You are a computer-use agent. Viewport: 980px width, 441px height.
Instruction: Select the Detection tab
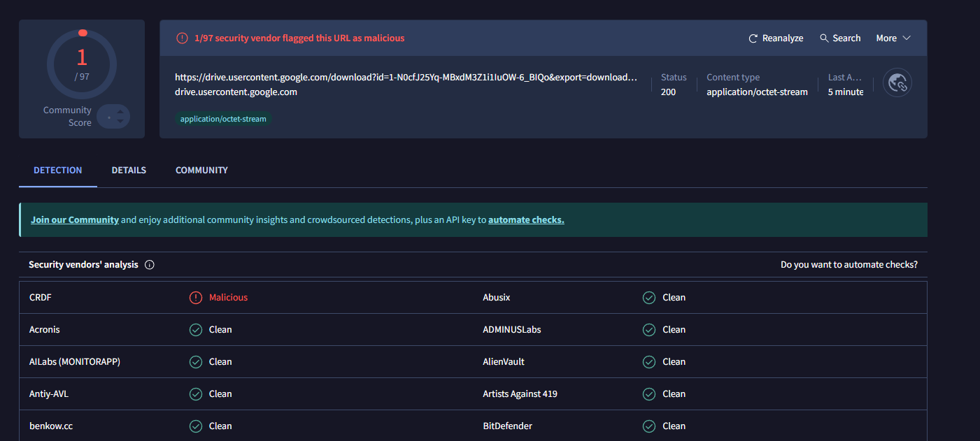pyautogui.click(x=58, y=170)
